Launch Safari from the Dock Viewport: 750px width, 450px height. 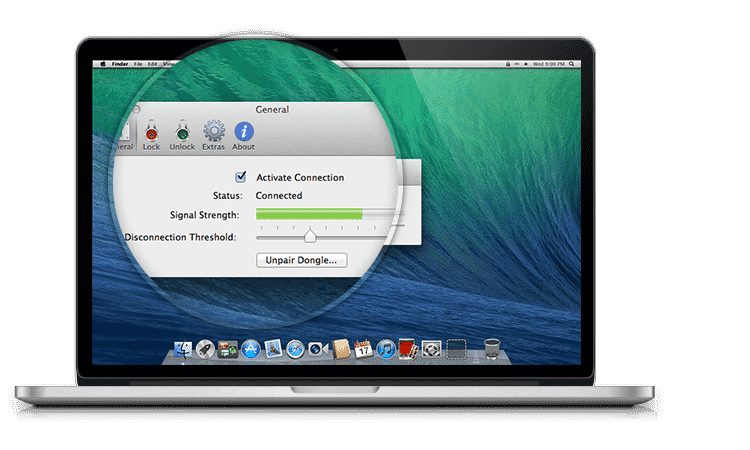295,349
